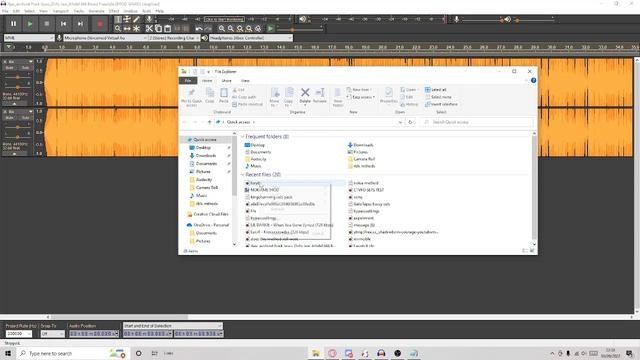Image resolution: width=640 pixels, height=360 pixels.
Task: Start recording with the red Record button
Action: (100, 24)
